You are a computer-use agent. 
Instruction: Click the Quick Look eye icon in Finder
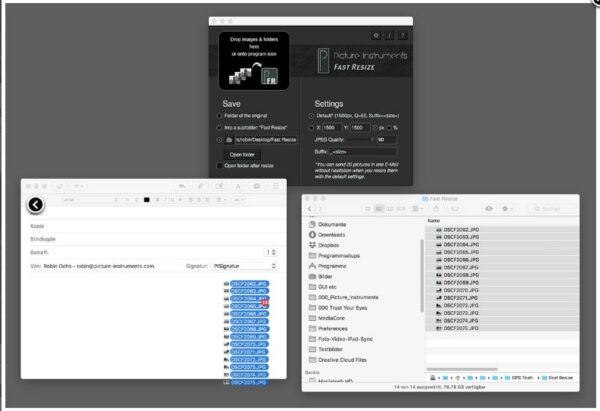coord(489,209)
